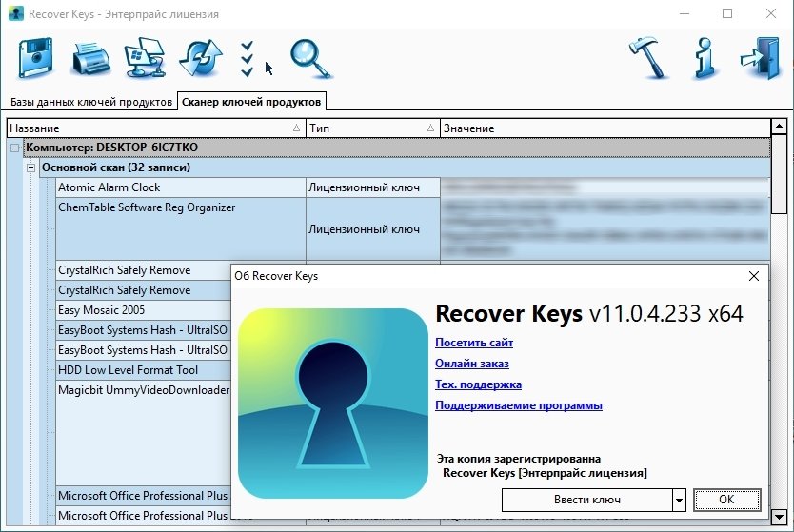794x532 pixels.
Task: Click OK in About dialog
Action: tap(726, 500)
